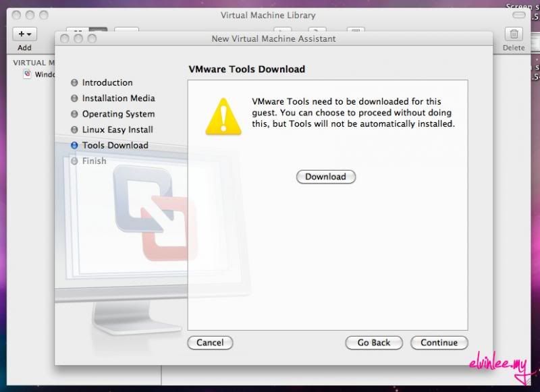Select the Finish step in sidebar
Screen dimensions: 540x392
click(88, 161)
